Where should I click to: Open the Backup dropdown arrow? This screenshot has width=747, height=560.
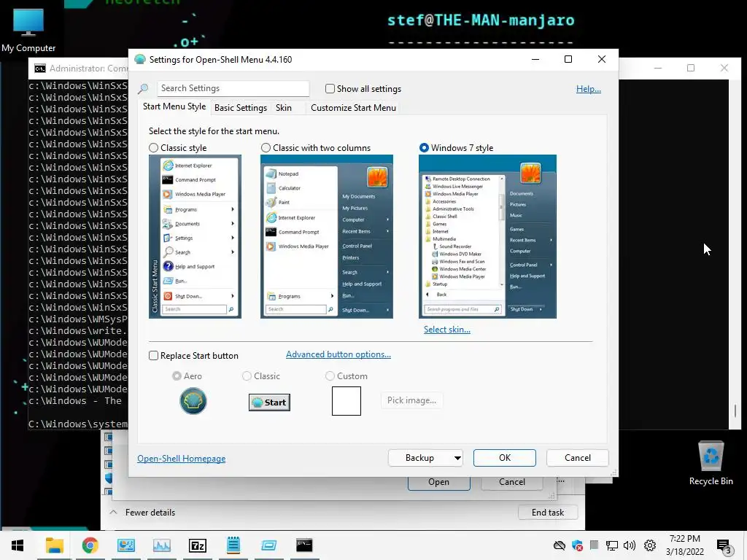(x=457, y=458)
